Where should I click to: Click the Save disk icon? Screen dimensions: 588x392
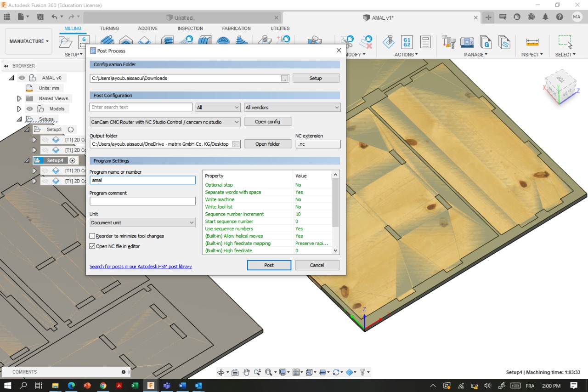pos(40,17)
